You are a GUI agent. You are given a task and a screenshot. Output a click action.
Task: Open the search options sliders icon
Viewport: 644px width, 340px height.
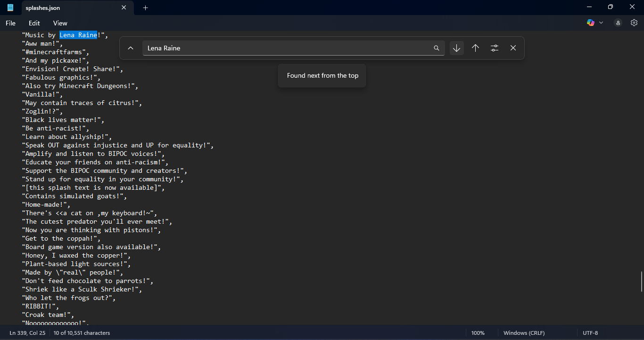pyautogui.click(x=494, y=48)
